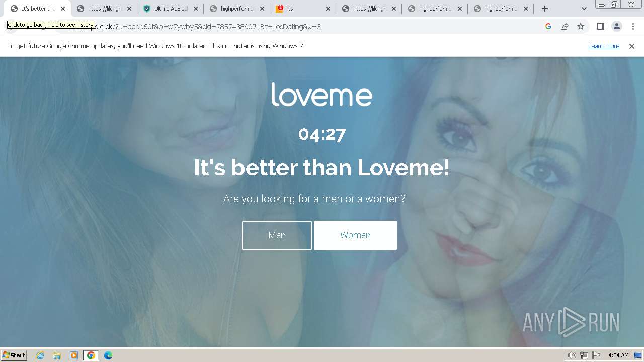
Task: Launch Internet Explorer from taskbar
Action: [x=40, y=355]
